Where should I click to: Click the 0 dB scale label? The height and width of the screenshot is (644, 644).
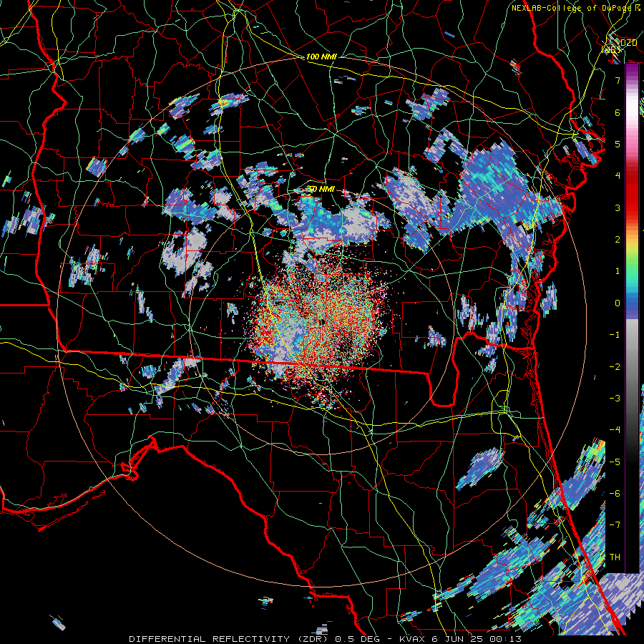618,303
